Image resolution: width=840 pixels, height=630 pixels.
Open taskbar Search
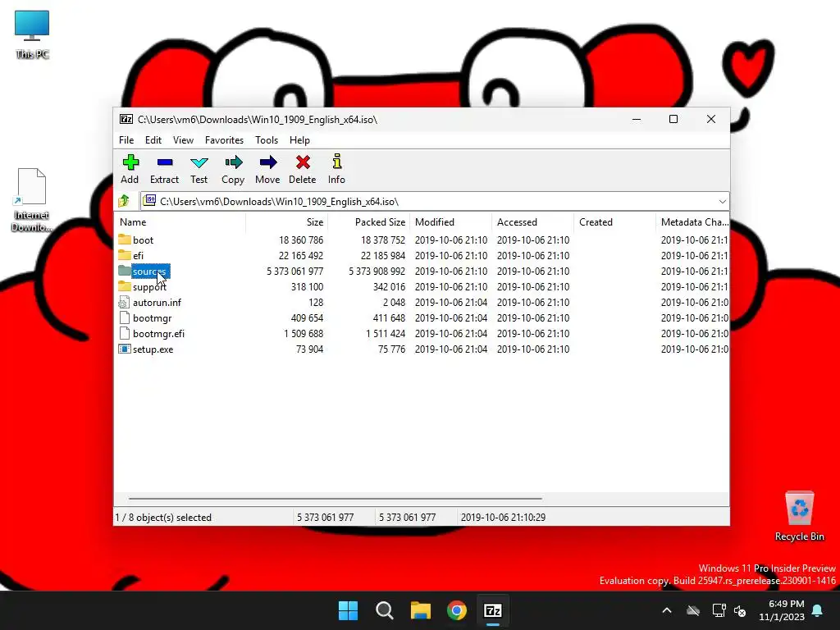click(x=385, y=610)
